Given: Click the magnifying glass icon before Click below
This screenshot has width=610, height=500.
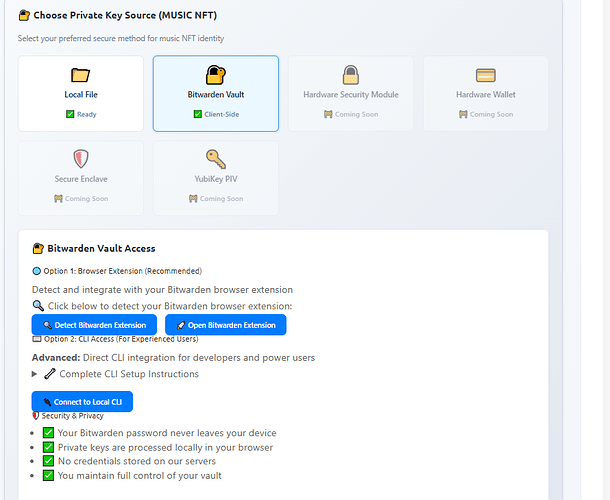Looking at the screenshot, I should [x=38, y=306].
